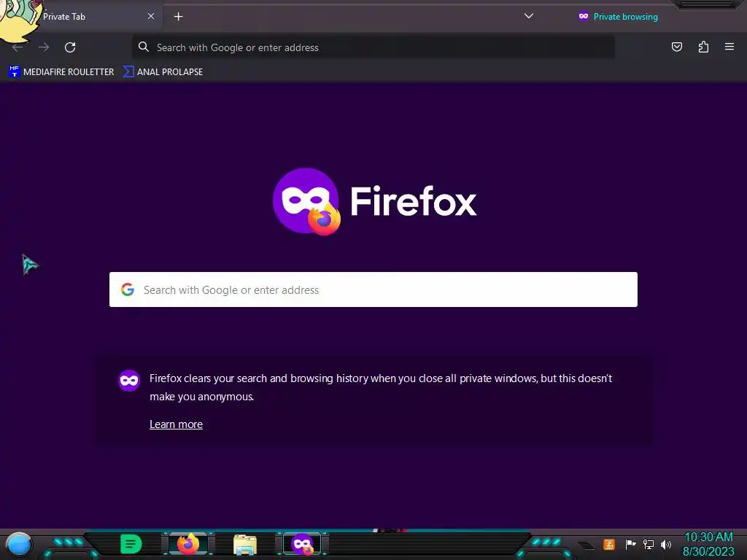Open Action Center flag tray icon
The width and height of the screenshot is (747, 560).
click(x=630, y=544)
